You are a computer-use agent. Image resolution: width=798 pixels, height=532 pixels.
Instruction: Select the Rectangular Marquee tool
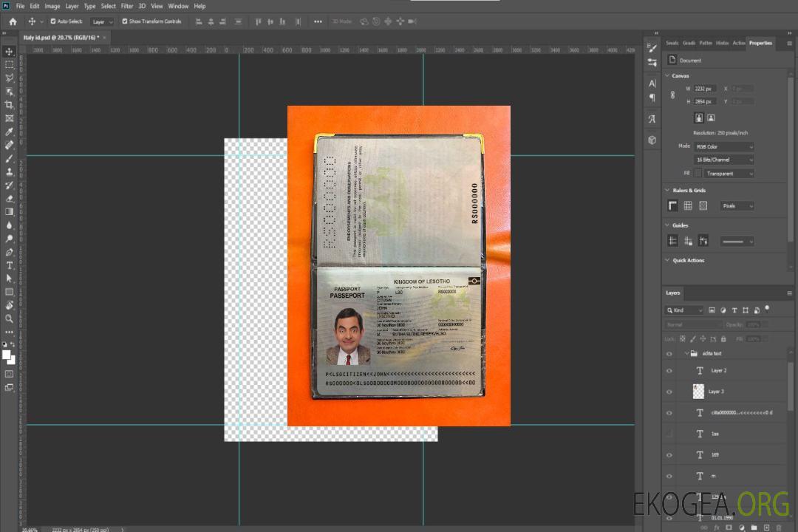point(9,65)
